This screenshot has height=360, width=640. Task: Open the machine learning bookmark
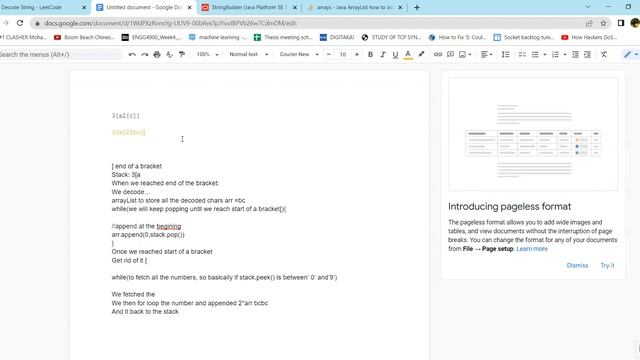(218, 37)
